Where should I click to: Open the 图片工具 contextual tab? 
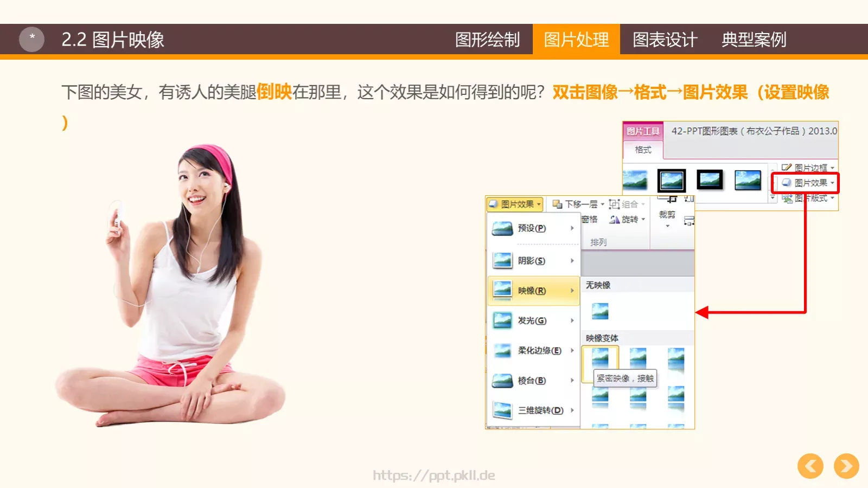[643, 131]
